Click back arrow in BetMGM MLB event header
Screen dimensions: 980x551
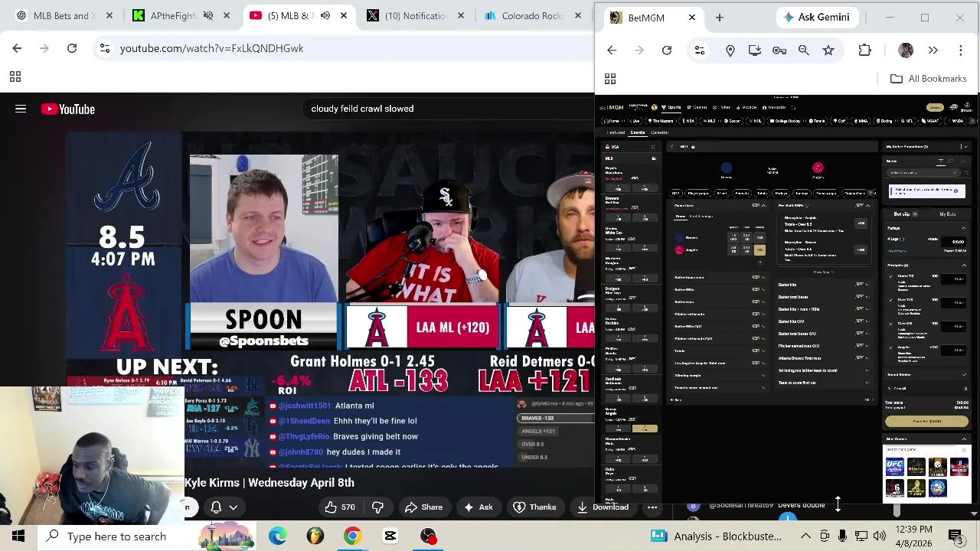672,147
